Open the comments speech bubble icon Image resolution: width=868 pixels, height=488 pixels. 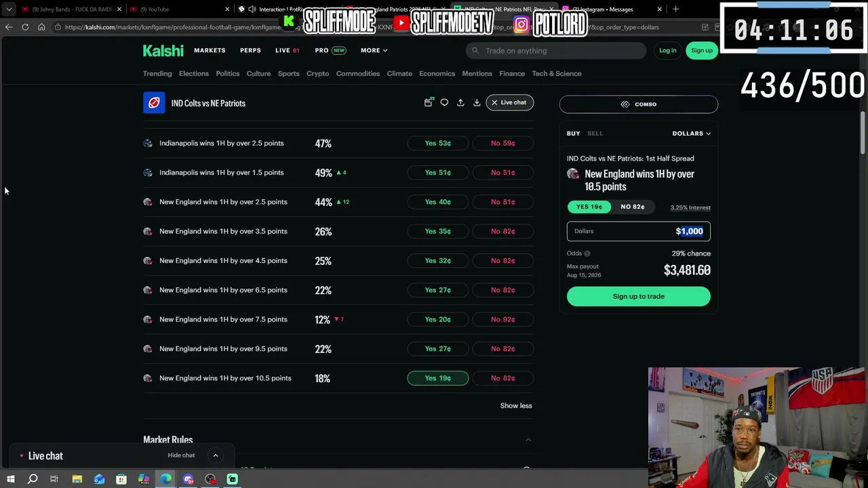click(x=444, y=102)
